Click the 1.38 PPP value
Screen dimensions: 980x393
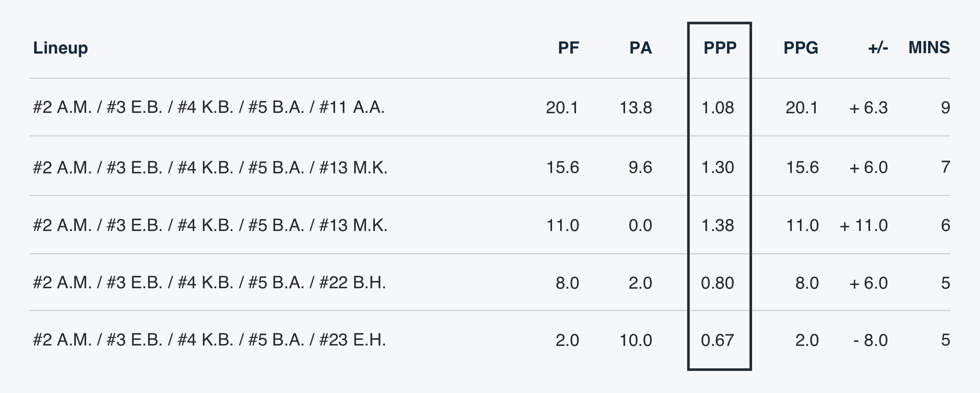[x=718, y=225]
